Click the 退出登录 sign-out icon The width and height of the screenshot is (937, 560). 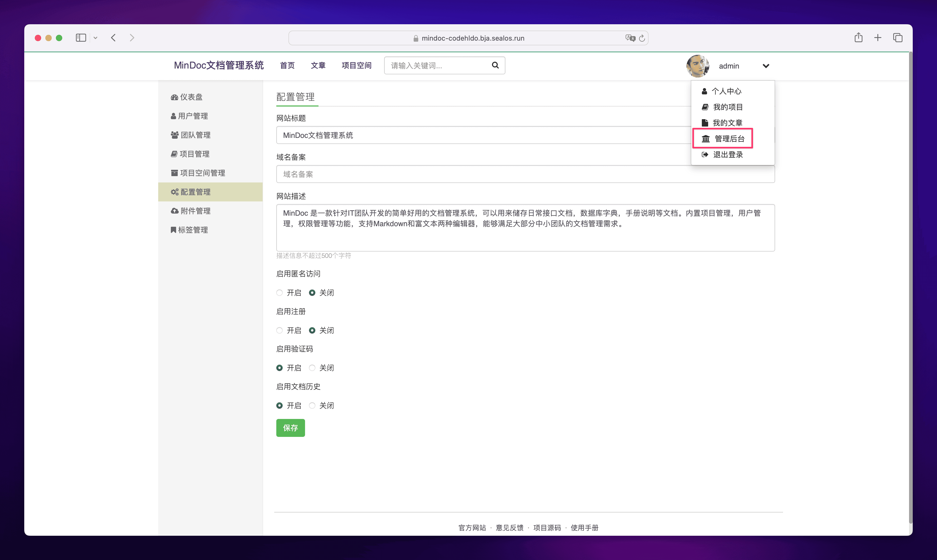coord(704,155)
